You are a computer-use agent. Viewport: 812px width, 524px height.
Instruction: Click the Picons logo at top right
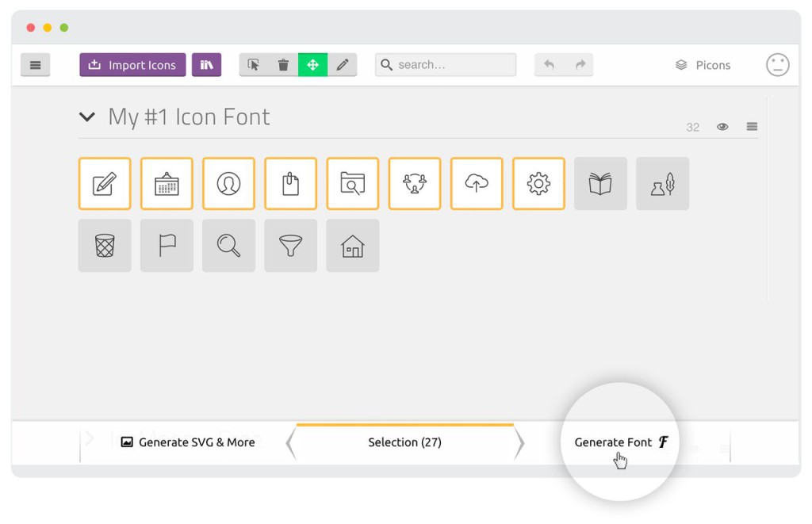703,65
